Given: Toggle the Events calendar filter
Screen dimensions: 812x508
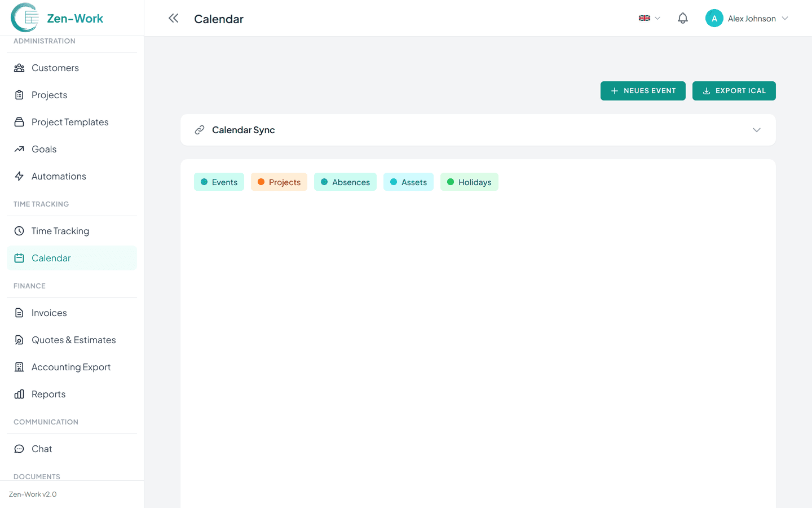Looking at the screenshot, I should tap(219, 182).
